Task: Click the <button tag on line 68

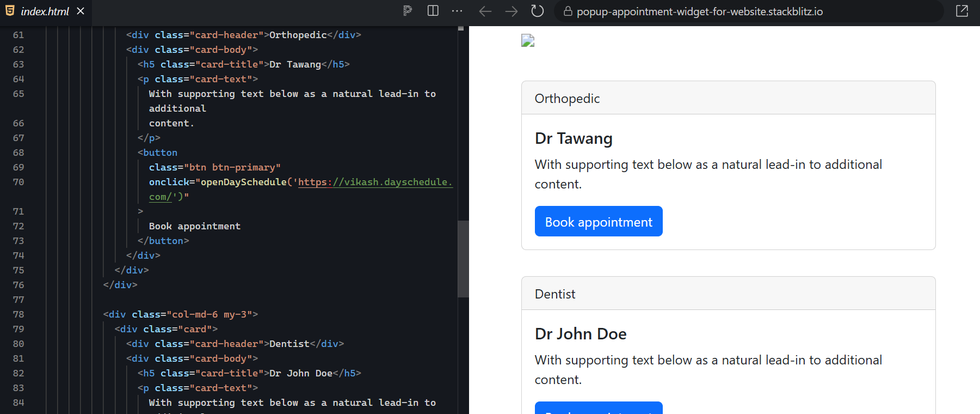Action: (x=158, y=153)
